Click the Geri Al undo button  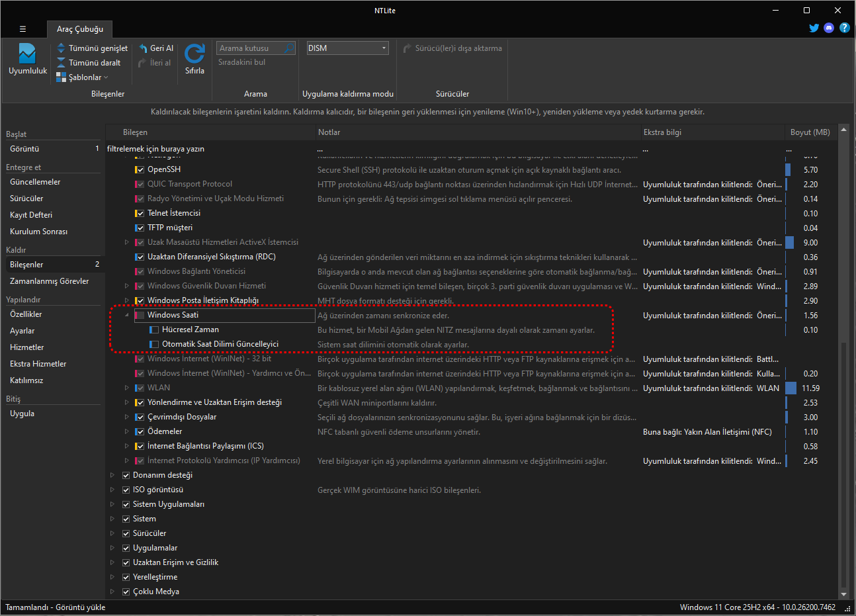156,48
